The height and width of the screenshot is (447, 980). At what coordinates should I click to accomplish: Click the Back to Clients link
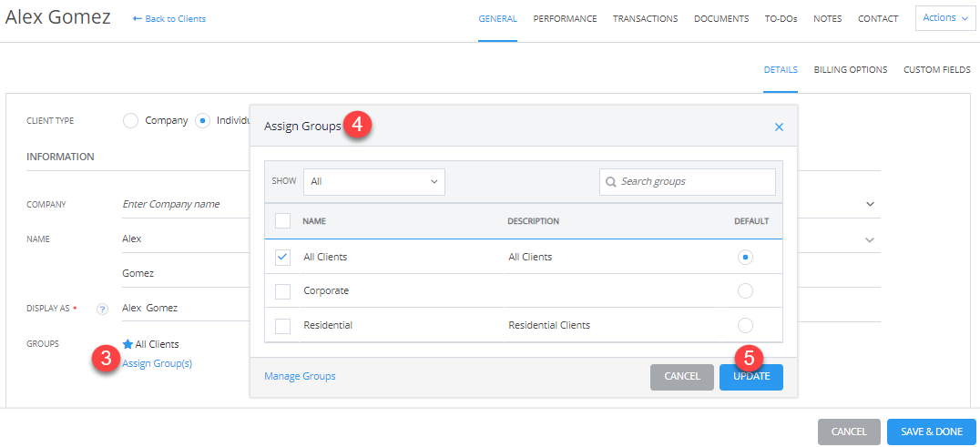[x=169, y=19]
